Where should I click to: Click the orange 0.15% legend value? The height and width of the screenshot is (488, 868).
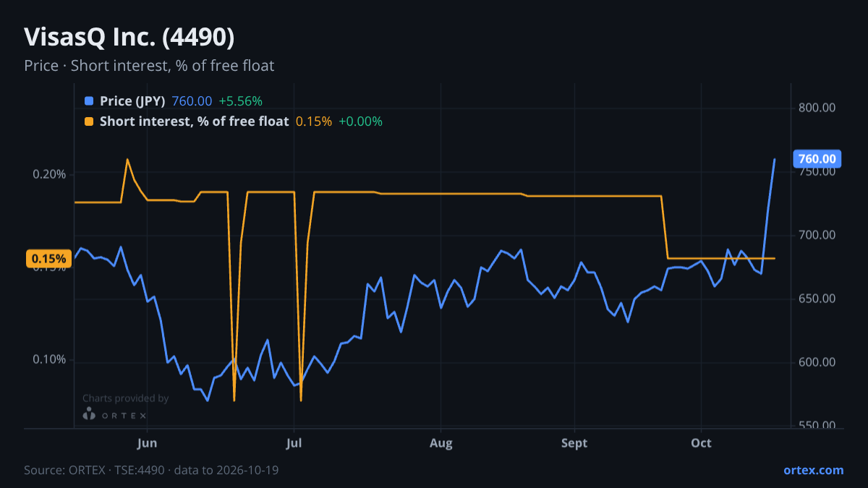314,121
